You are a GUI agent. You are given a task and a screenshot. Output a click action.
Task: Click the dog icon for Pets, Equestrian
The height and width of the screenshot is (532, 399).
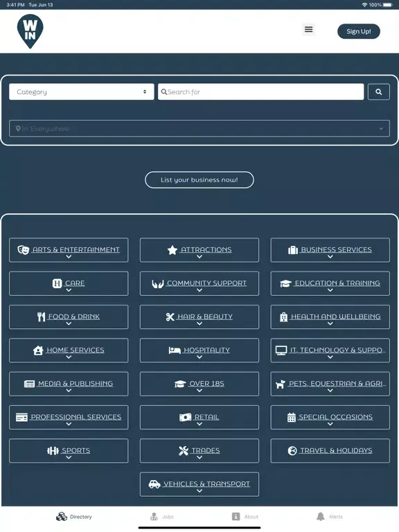281,384
